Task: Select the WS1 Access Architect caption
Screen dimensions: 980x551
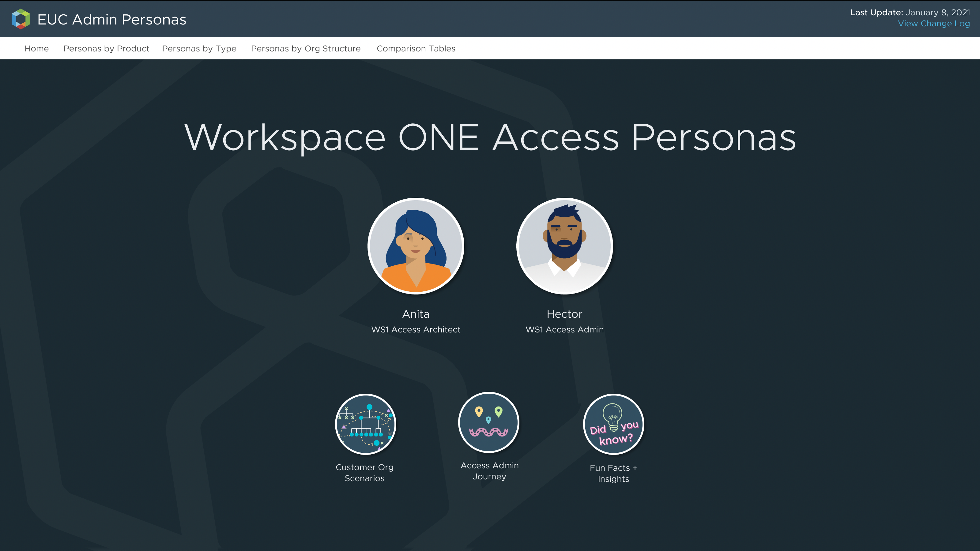Action: pyautogui.click(x=416, y=330)
